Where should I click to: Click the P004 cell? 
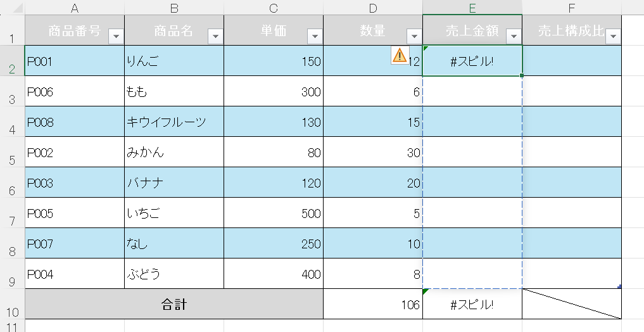[75, 274]
